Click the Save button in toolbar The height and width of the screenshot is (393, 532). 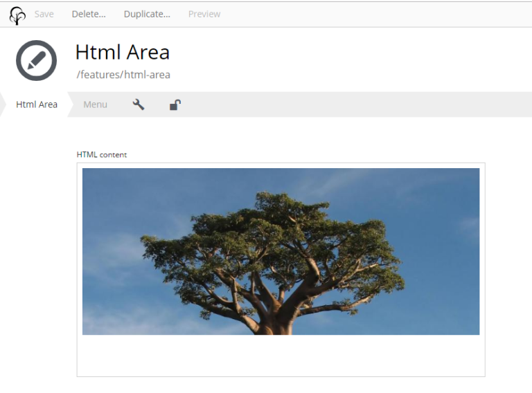point(44,14)
